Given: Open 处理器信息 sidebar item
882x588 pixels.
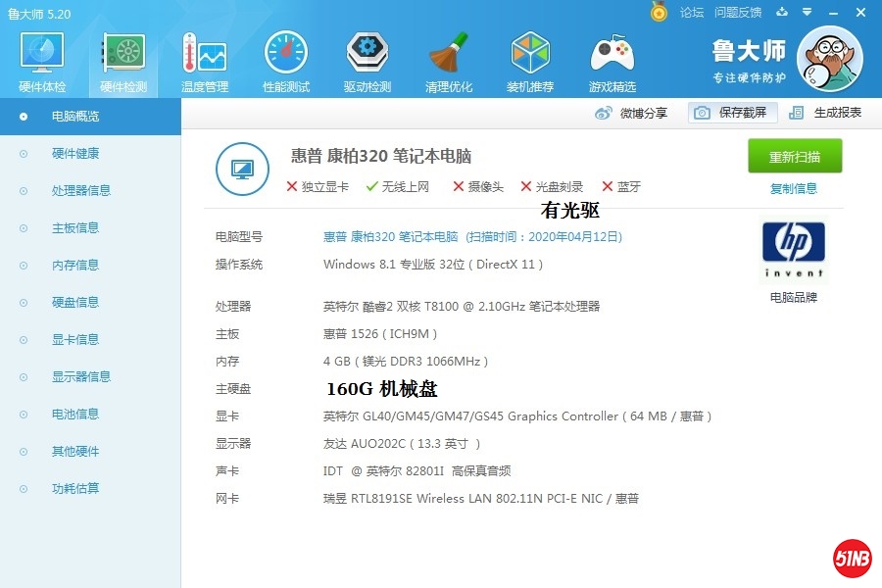Looking at the screenshot, I should [81, 191].
